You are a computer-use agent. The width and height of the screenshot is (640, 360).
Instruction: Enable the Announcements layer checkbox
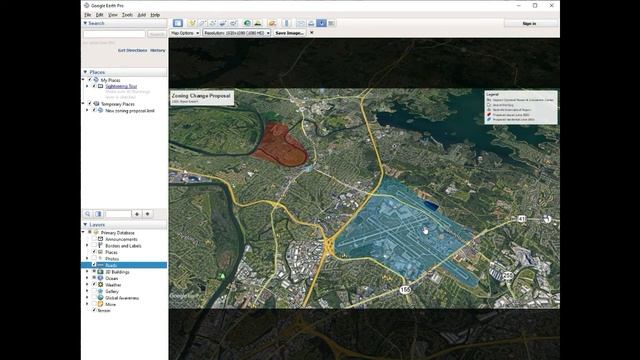click(94, 239)
